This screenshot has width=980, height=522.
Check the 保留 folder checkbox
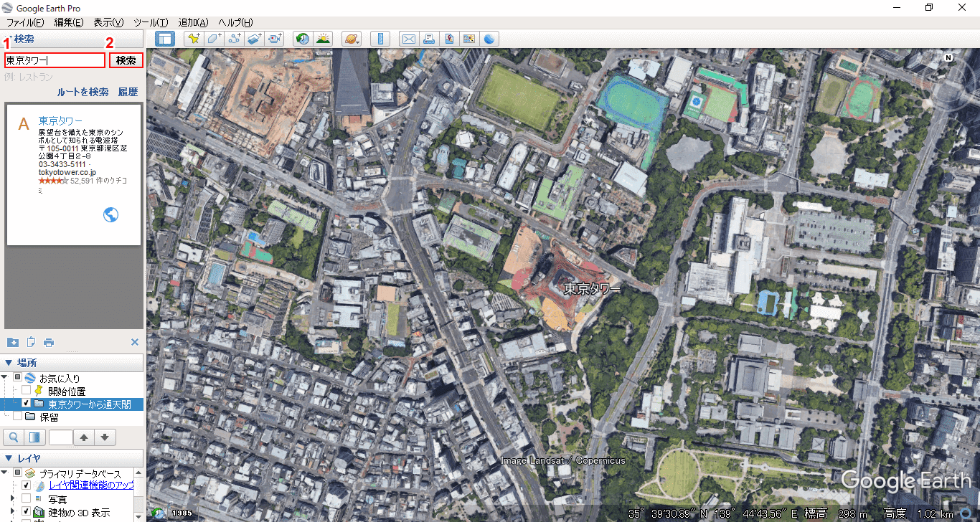click(x=18, y=417)
